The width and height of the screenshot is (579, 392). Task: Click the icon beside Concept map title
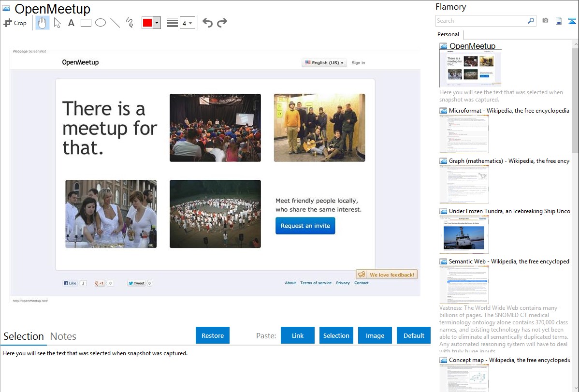(x=443, y=360)
